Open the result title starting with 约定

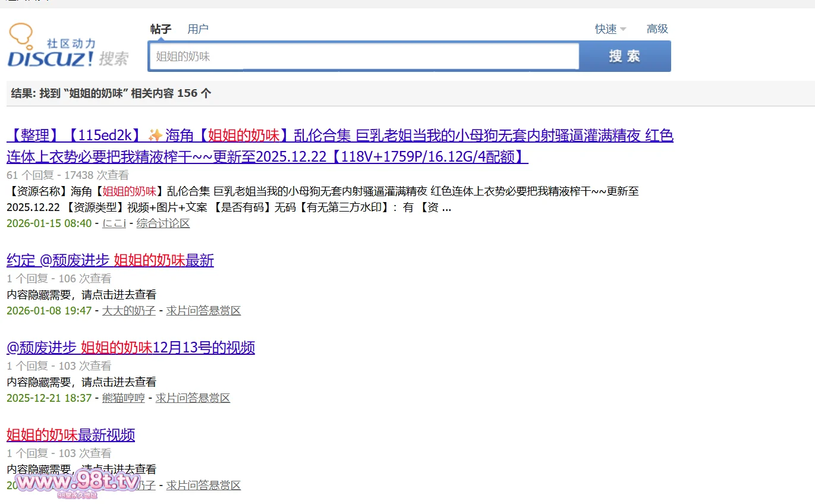[x=110, y=260]
